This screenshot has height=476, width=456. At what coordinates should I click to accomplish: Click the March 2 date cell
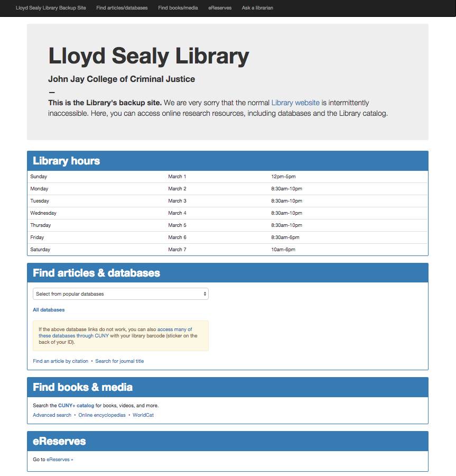177,189
